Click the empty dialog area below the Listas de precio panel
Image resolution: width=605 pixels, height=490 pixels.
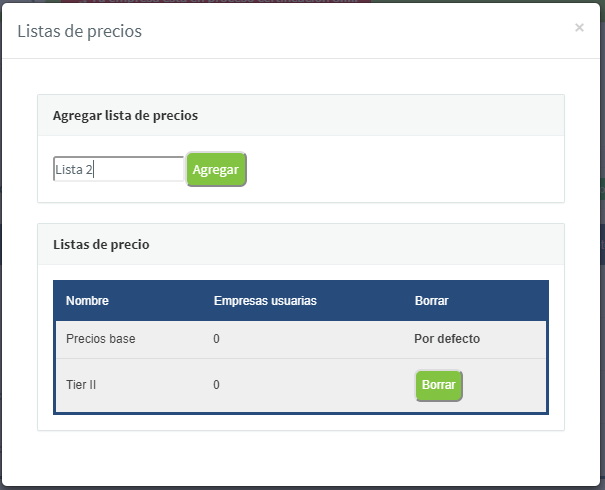pos(301,457)
